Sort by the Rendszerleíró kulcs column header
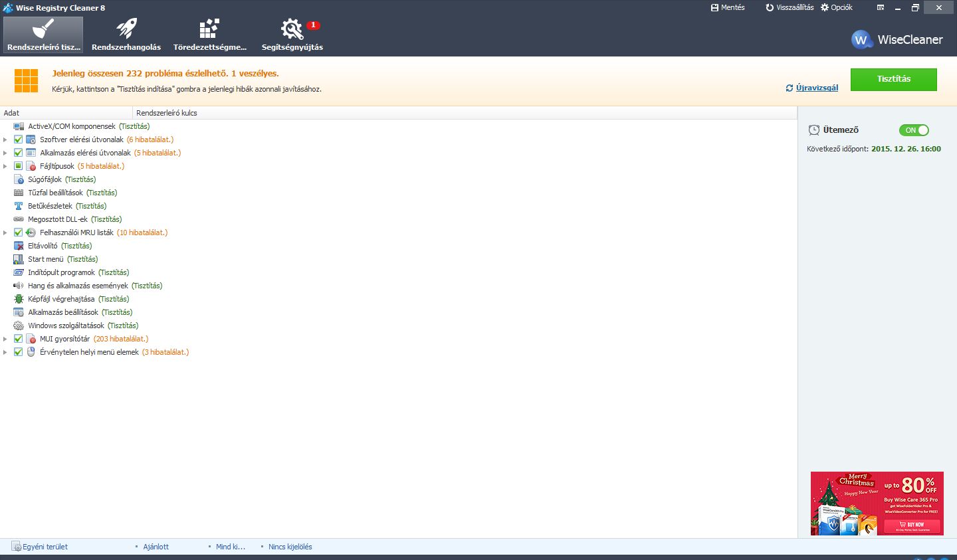The image size is (957, 560). pyautogui.click(x=465, y=113)
